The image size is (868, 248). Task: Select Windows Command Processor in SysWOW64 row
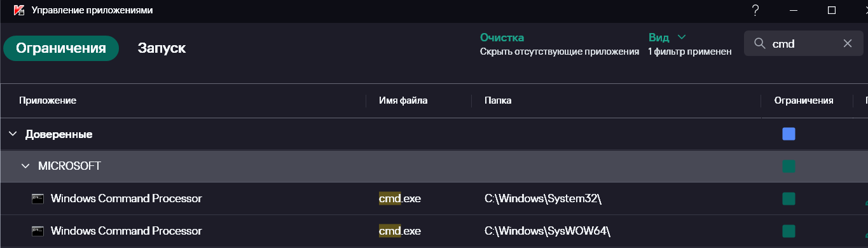[x=127, y=231]
